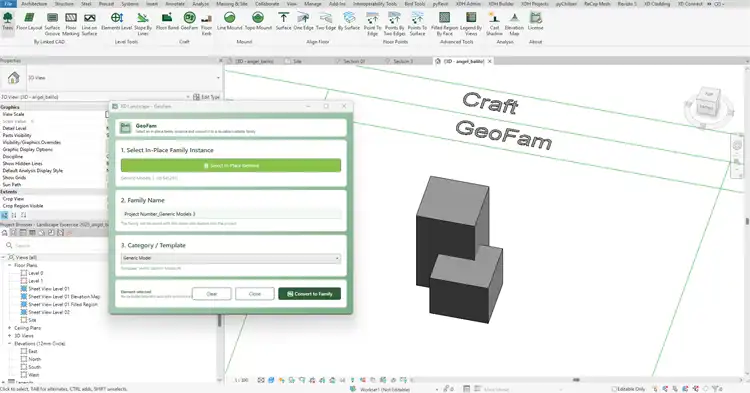Activate the Topo Mound tool
This screenshot has width=750, height=393.
pyautogui.click(x=258, y=22)
